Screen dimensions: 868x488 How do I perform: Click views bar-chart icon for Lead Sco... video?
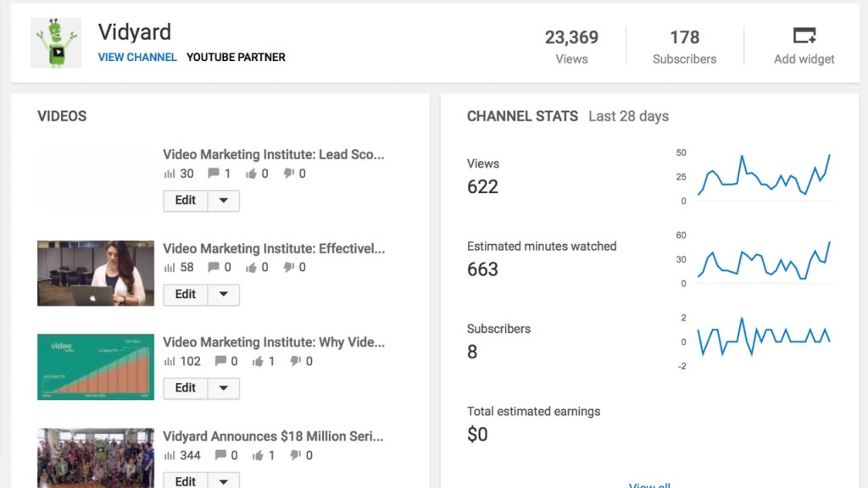pos(170,174)
